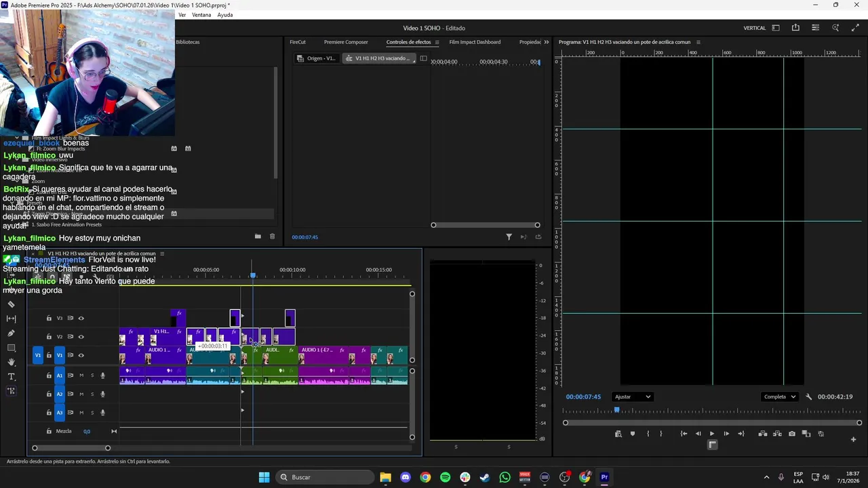
Task: Export frame with camera icon
Action: [792, 434]
